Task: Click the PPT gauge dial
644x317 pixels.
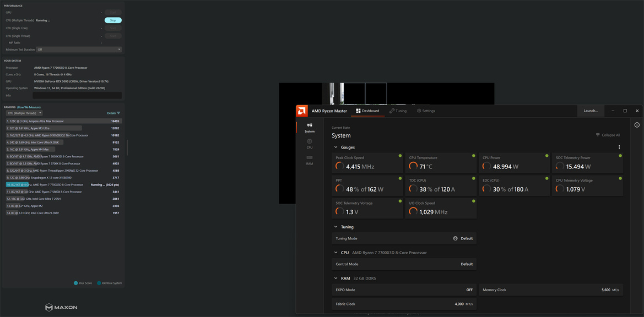Action: (340, 189)
